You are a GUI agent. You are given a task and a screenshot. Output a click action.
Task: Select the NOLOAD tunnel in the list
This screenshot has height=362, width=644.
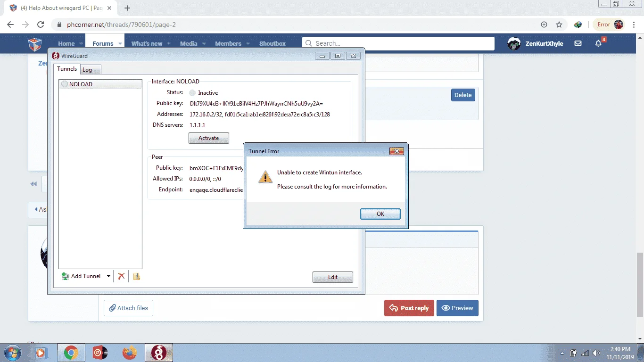click(100, 84)
